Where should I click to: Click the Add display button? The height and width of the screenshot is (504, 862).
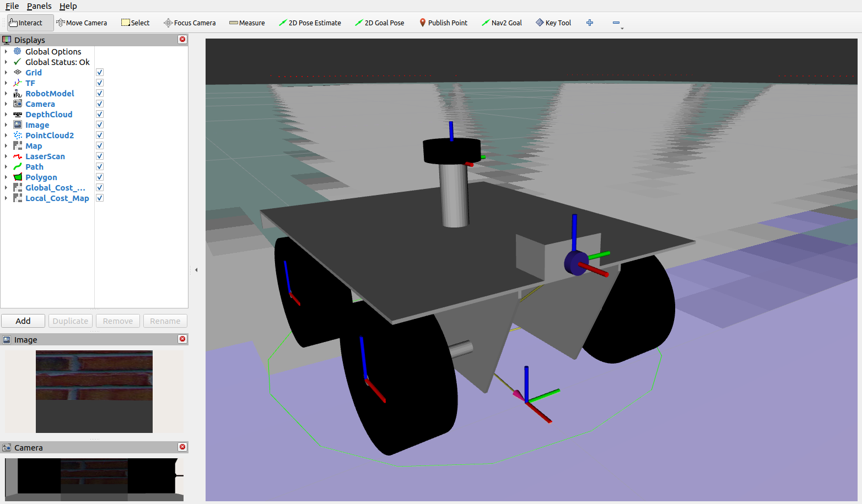tap(23, 321)
